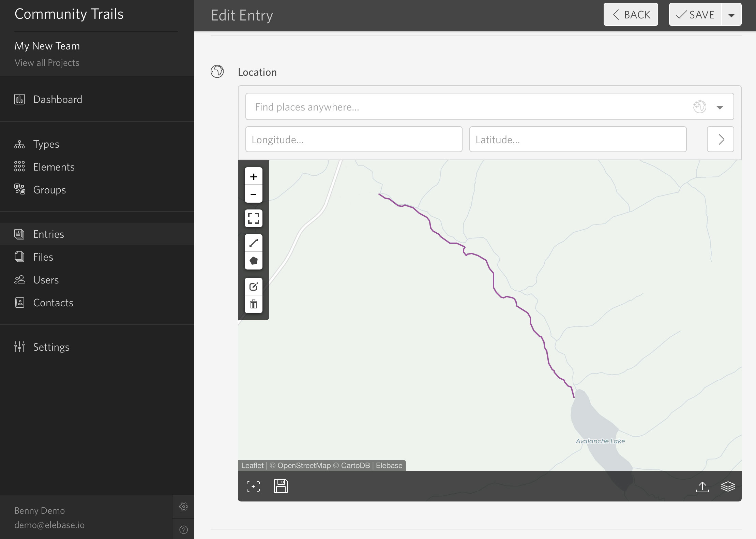Click the Location globe icon
756x539 pixels.
point(217,72)
